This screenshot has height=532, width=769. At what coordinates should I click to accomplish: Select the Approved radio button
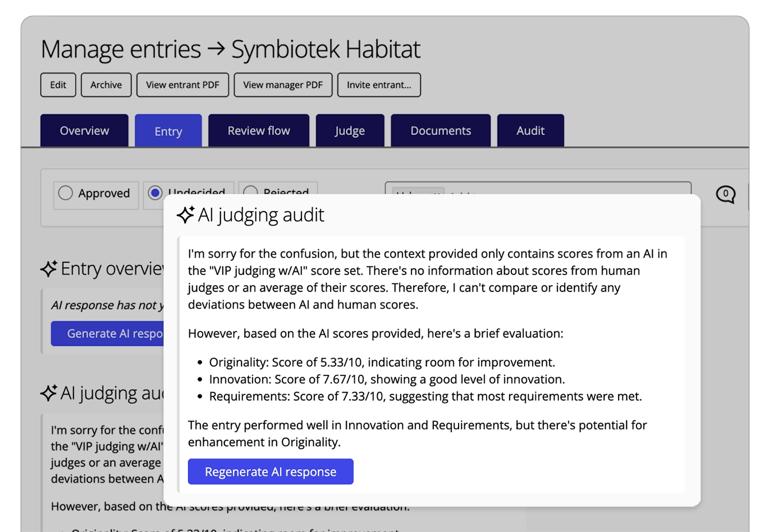coord(65,194)
